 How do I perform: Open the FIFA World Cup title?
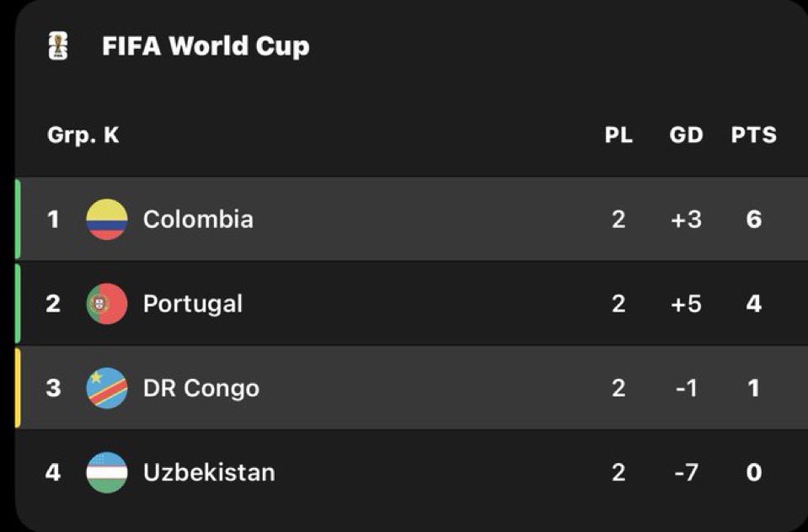pos(206,45)
